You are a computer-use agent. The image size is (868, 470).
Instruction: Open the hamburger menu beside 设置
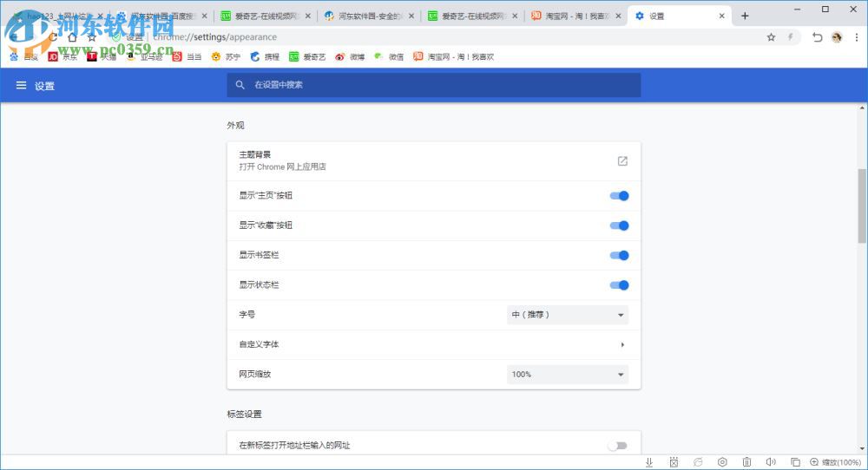pyautogui.click(x=21, y=85)
